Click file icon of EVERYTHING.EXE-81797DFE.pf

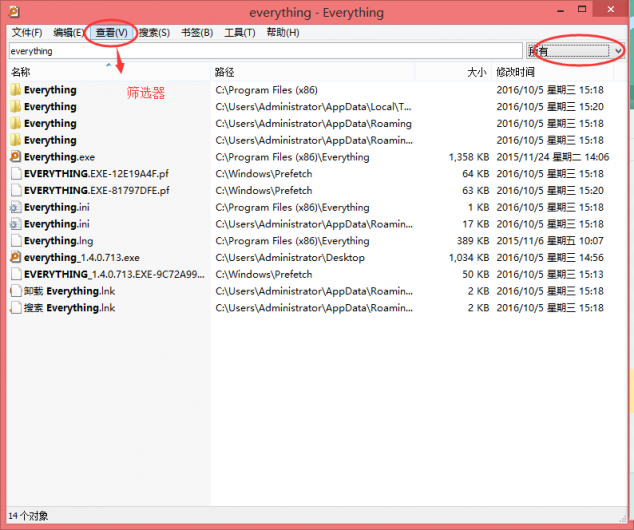tap(16, 190)
